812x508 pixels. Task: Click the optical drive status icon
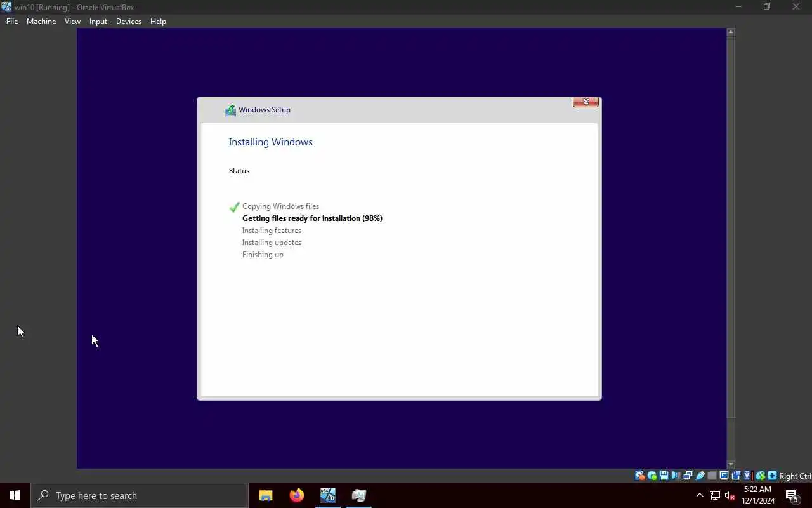pos(652,476)
